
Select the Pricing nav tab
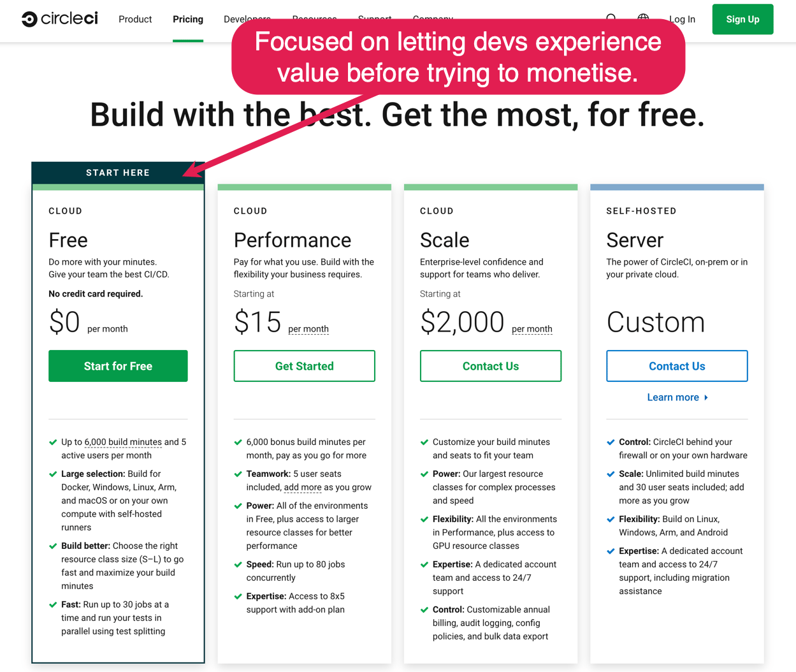(x=188, y=19)
